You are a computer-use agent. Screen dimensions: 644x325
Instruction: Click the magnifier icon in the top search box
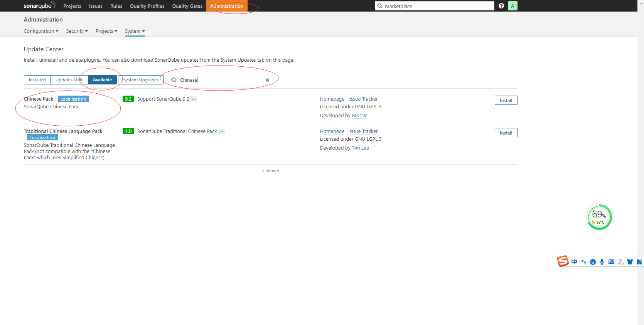(x=380, y=6)
